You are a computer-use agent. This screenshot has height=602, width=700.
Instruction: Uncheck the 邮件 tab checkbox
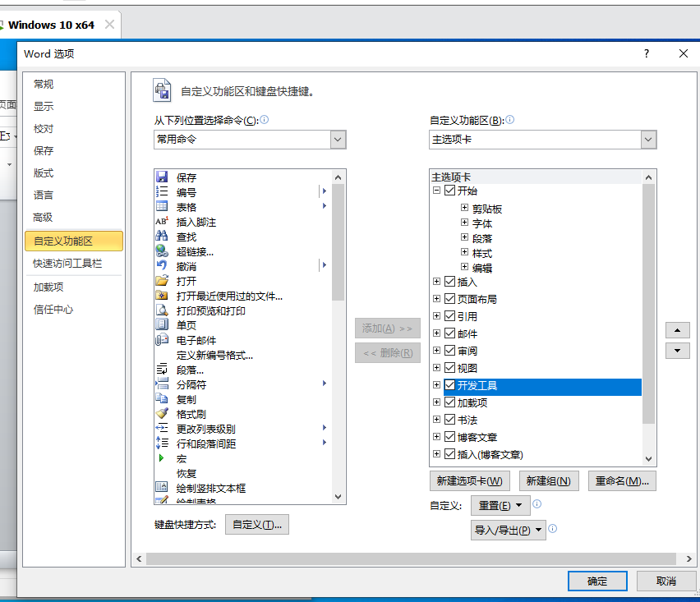(450, 333)
